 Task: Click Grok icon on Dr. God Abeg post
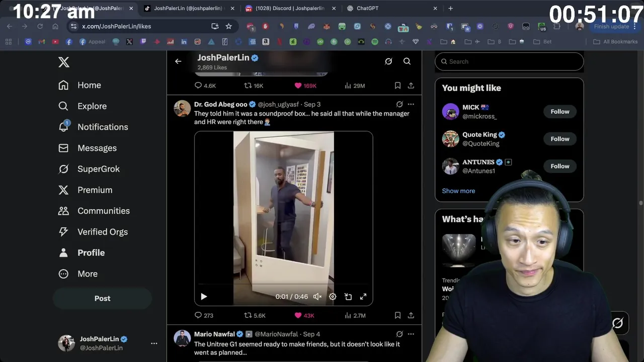(x=399, y=104)
